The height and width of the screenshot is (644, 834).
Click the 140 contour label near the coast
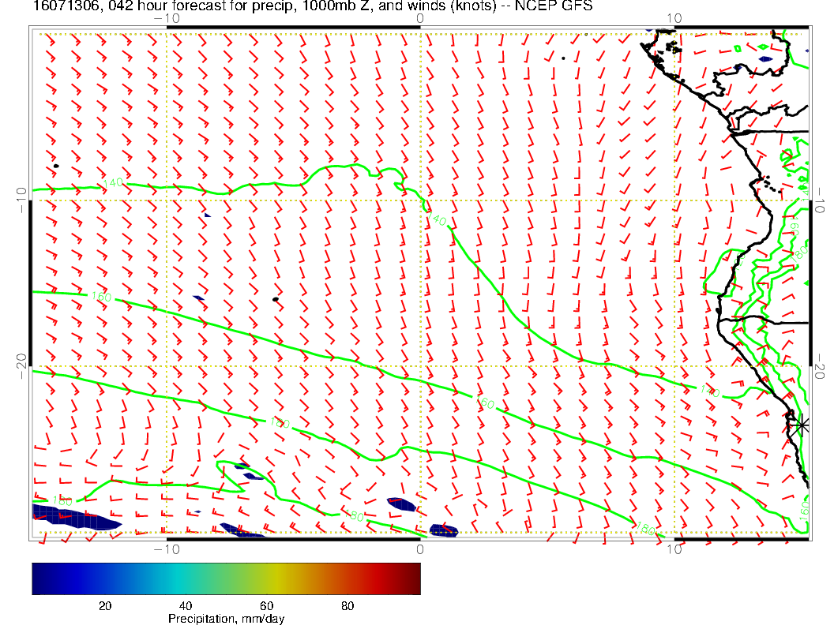(x=710, y=390)
